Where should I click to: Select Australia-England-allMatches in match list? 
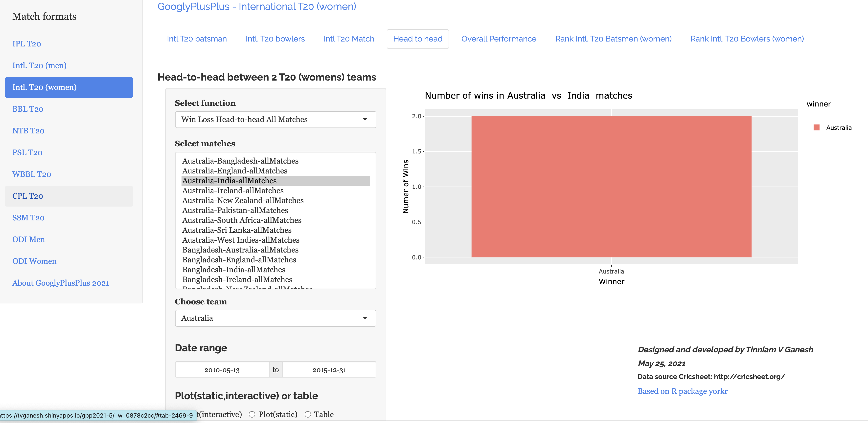[234, 171]
